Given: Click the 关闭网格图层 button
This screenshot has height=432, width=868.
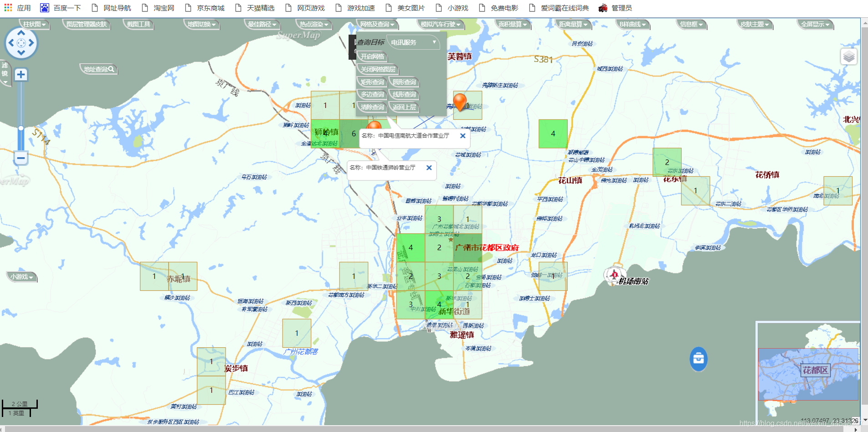Looking at the screenshot, I should point(378,70).
